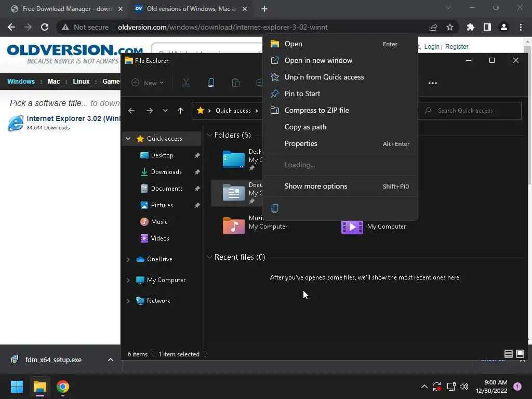Go forward in File Explorer navigation
Viewport: 532px width, 399px height.
tap(149, 111)
